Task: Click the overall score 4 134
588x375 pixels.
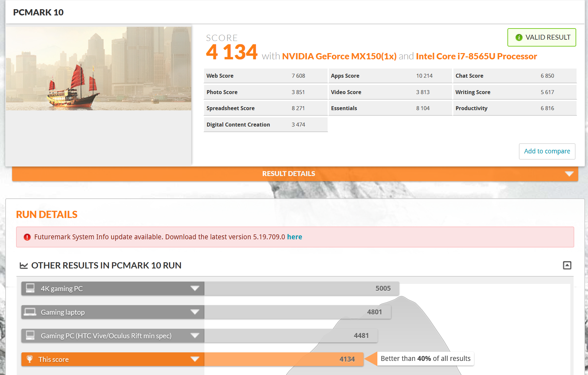Action: [x=232, y=52]
